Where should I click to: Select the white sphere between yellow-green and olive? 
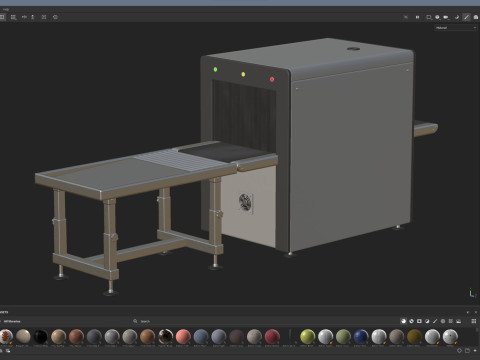click(325, 337)
